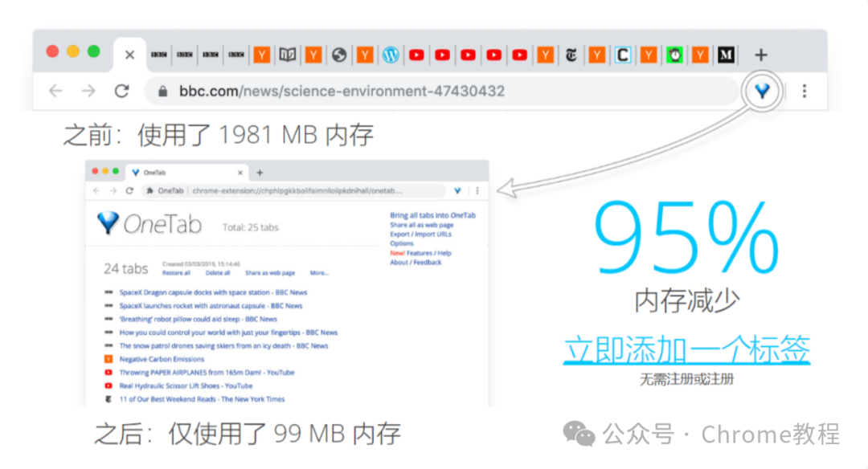
Task: Open "SpaceX Dragon capsule docks with space station" link
Action: pyautogui.click(x=213, y=292)
